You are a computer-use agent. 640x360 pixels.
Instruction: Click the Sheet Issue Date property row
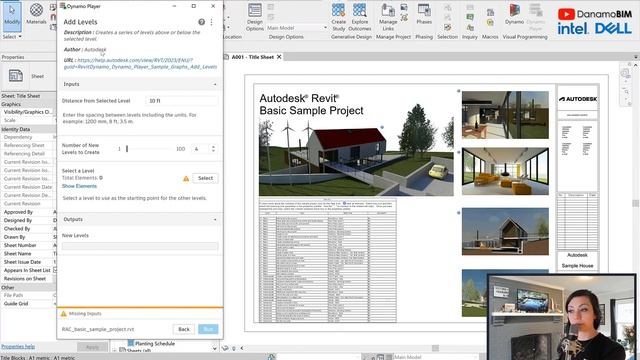[28, 262]
